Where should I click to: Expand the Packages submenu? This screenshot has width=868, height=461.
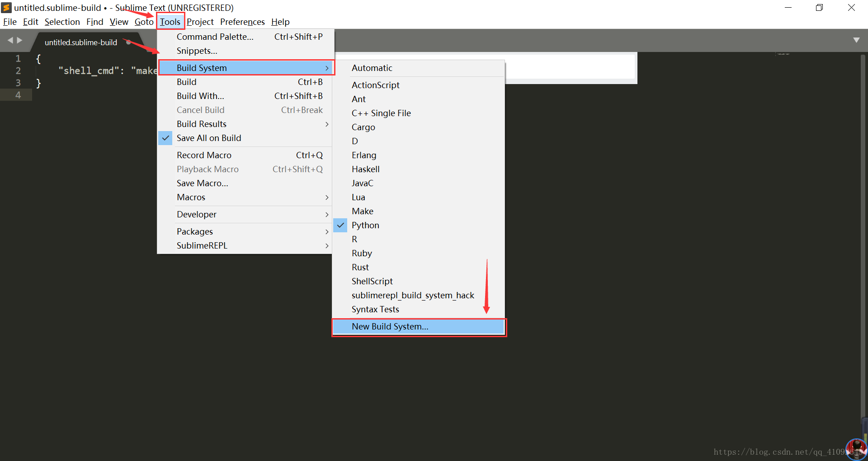(x=245, y=231)
